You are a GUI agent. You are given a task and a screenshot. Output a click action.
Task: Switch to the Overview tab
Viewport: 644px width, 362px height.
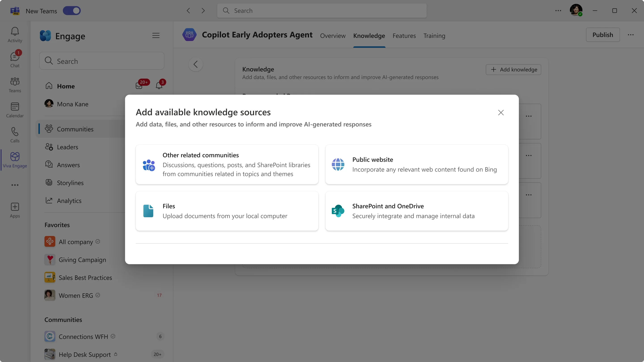click(x=333, y=36)
